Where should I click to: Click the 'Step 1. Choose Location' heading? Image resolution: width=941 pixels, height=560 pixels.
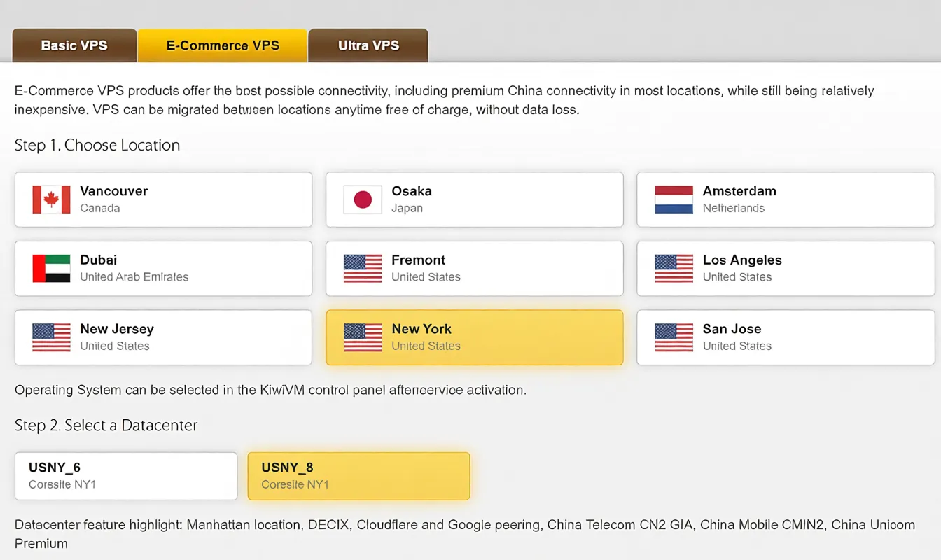97,145
